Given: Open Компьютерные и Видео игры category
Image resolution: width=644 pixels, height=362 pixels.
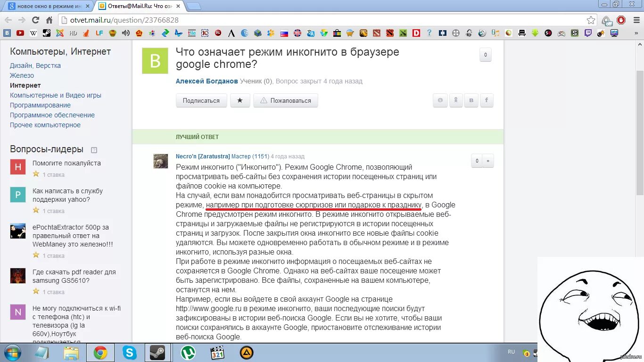Looking at the screenshot, I should tap(56, 95).
